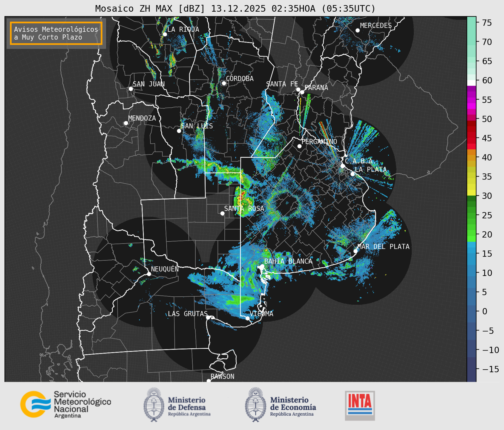This screenshot has width=504, height=430.
Task: Click the 25 dBZ green scale band
Action: point(471,215)
